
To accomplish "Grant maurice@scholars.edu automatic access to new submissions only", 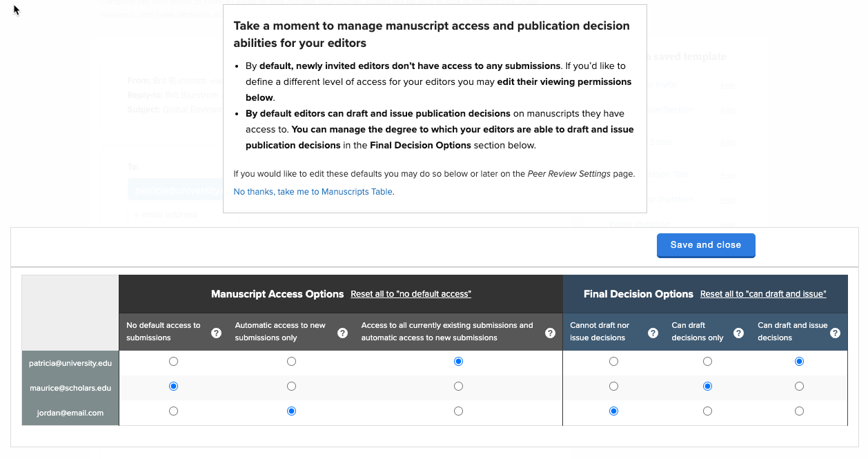I will click(291, 386).
